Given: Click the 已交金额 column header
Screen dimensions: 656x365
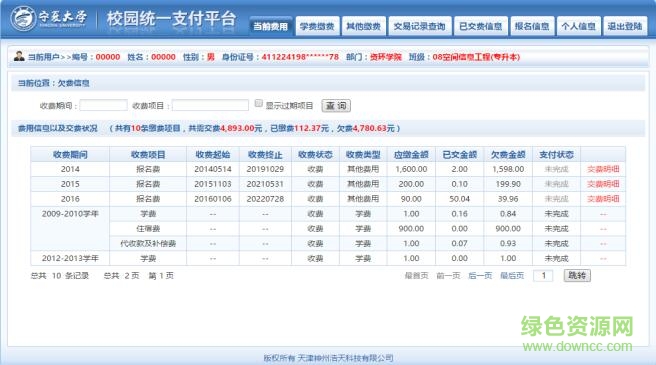Looking at the screenshot, I should click(x=459, y=154).
